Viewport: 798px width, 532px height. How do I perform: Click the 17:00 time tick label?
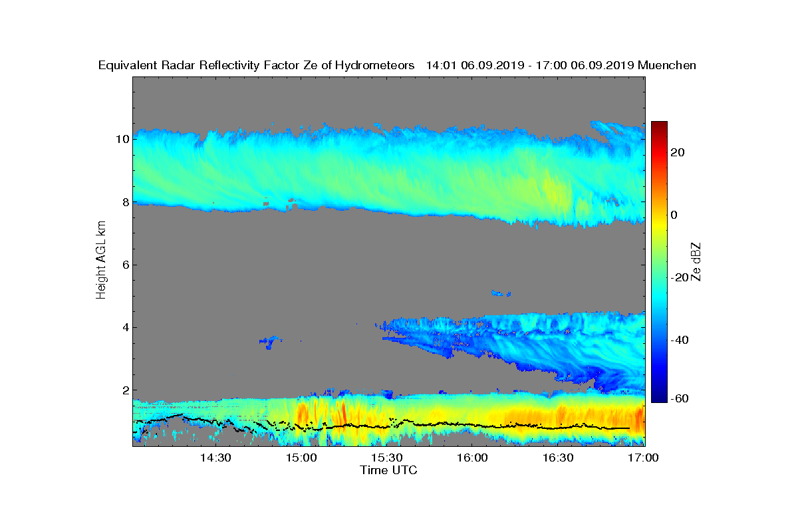pos(643,458)
